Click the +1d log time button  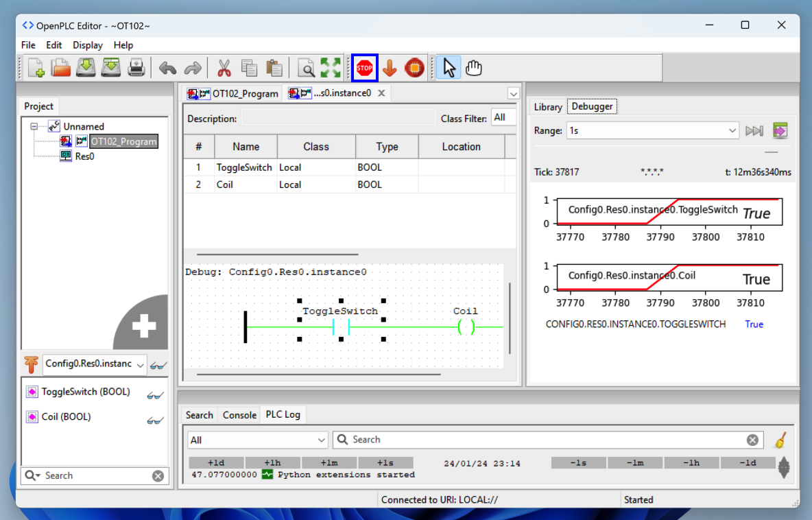216,462
